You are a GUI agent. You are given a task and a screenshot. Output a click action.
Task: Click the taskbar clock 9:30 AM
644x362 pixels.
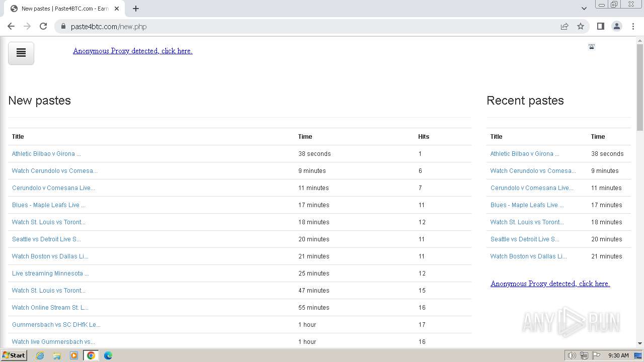[x=618, y=355]
